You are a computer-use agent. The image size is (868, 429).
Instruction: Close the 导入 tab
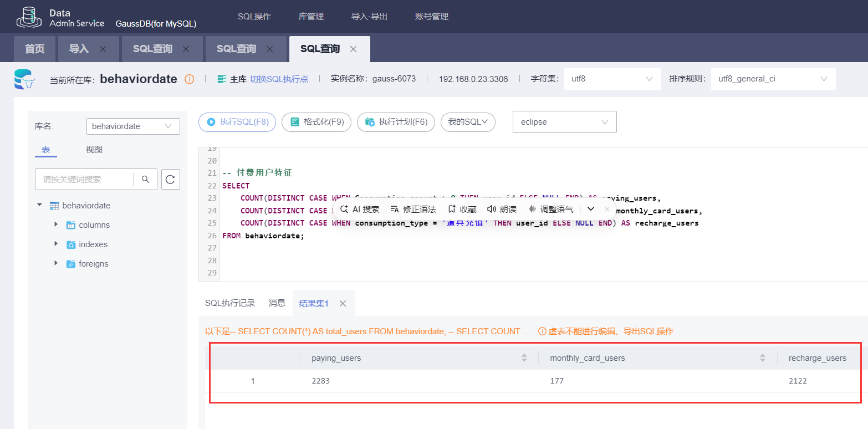coord(103,49)
